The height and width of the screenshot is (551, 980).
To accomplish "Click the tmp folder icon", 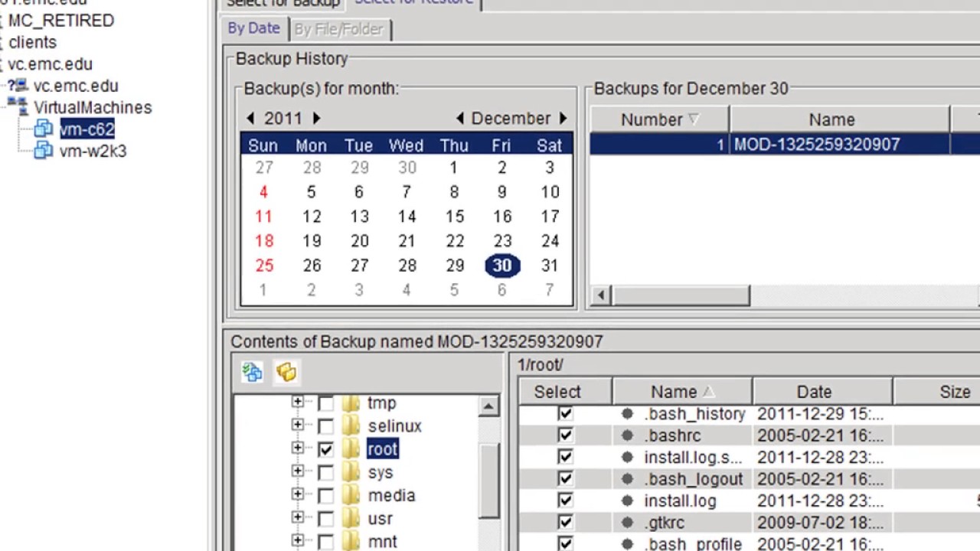I will [x=351, y=403].
